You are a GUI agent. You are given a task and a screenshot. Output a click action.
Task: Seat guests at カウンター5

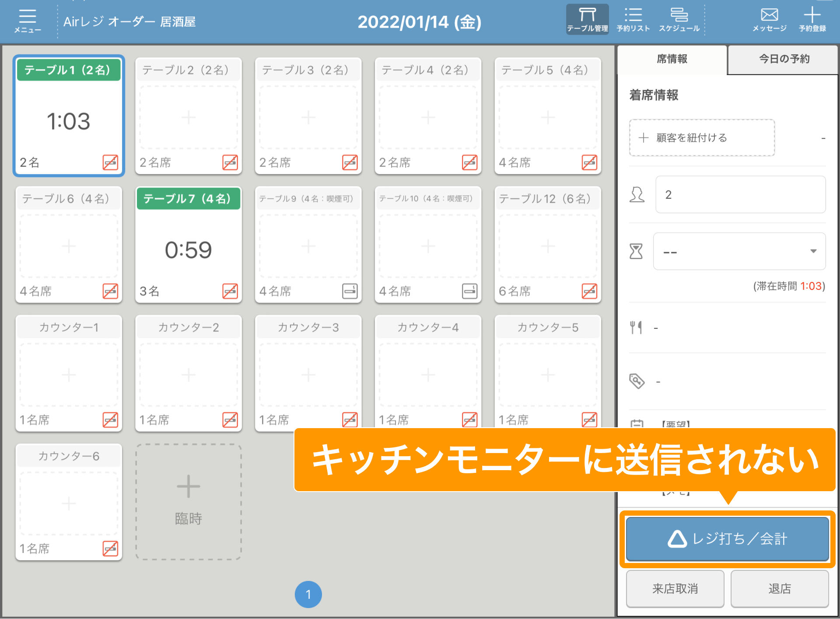click(x=548, y=375)
